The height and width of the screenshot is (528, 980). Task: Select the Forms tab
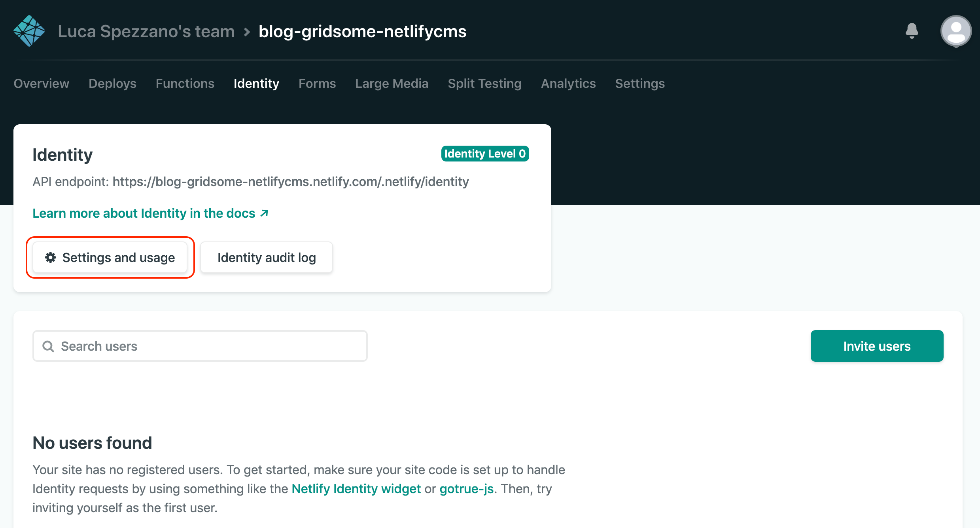[317, 84]
